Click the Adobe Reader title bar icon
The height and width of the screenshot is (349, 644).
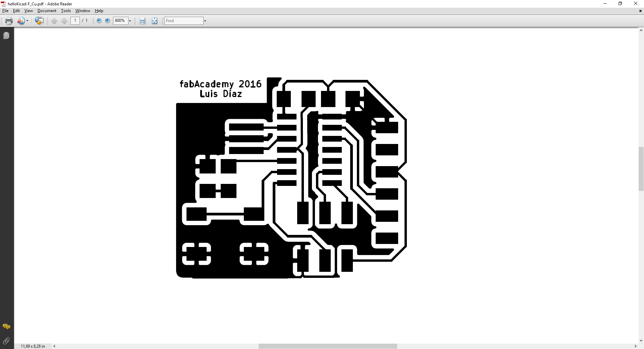tap(4, 4)
